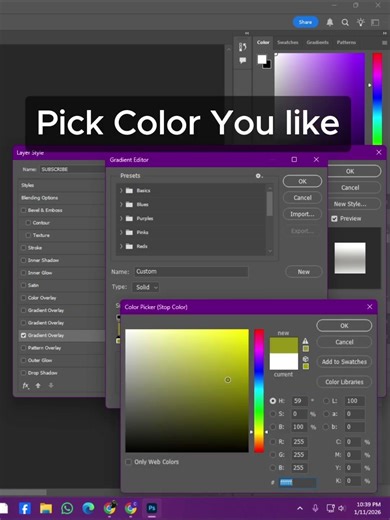Viewport: 390px width, 520px height.
Task: Click the Add to Swatches button
Action: (344, 362)
